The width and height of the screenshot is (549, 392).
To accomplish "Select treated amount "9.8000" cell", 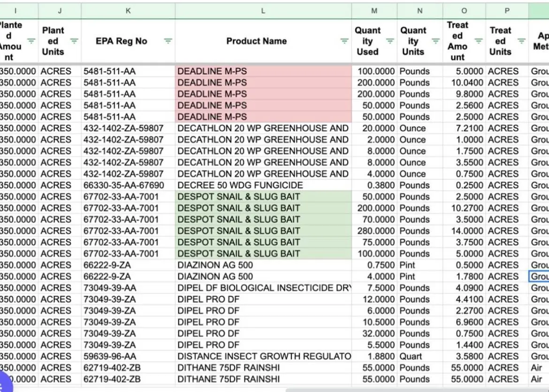I will (464, 94).
